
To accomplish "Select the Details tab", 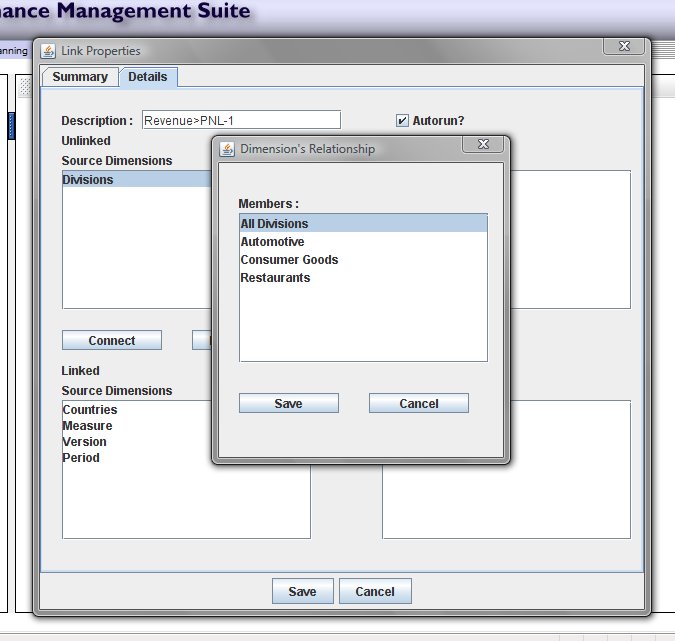I will tap(148, 77).
